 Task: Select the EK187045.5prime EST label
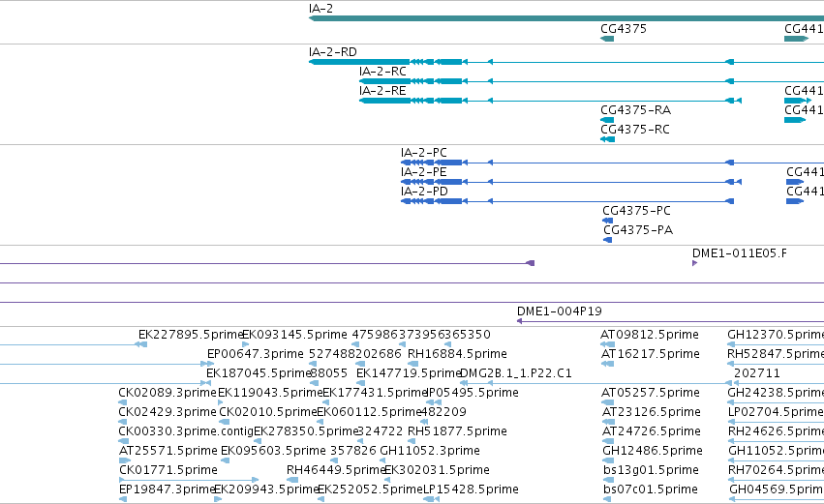click(258, 373)
